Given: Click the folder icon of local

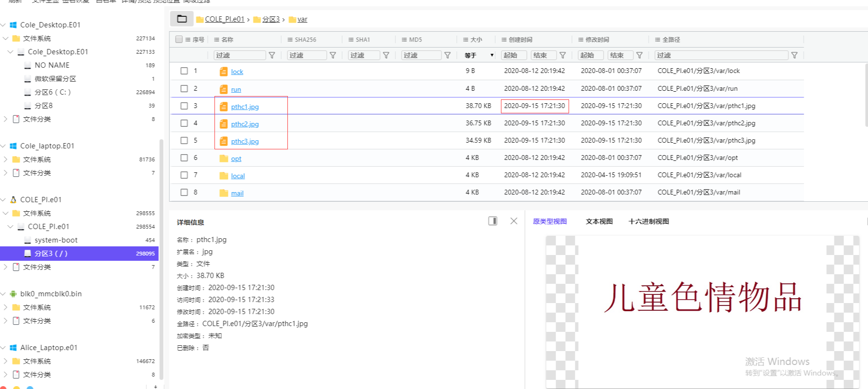Looking at the screenshot, I should coord(224,176).
